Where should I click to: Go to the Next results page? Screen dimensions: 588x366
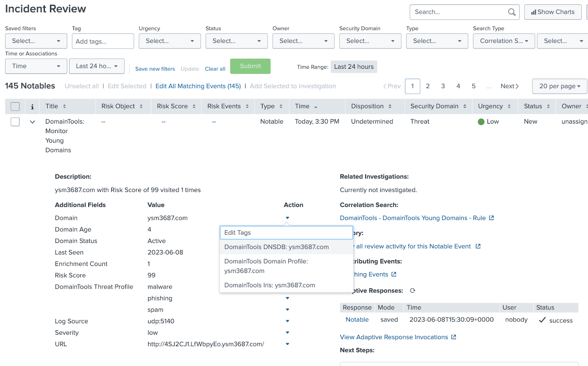[x=510, y=86]
